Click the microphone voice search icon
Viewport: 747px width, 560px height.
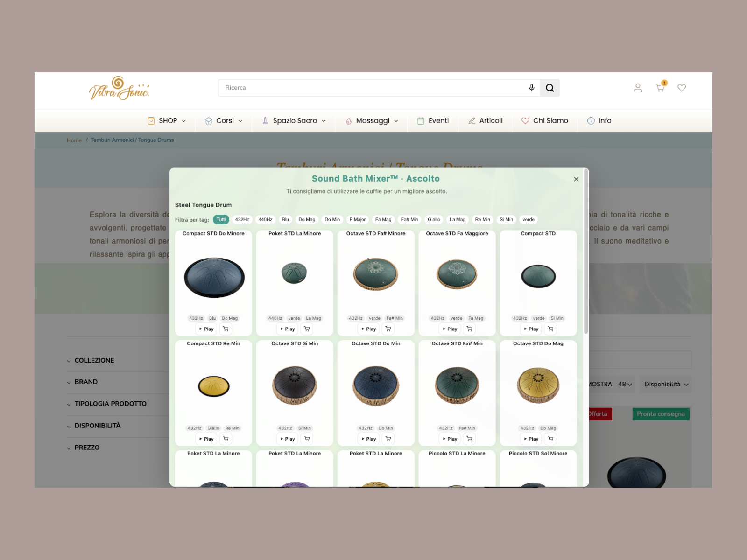531,88
